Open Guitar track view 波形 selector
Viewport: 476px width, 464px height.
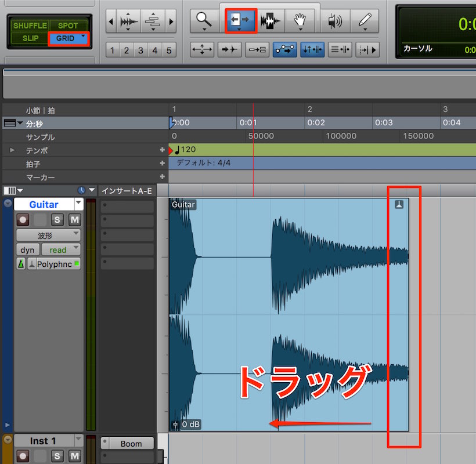coord(48,235)
